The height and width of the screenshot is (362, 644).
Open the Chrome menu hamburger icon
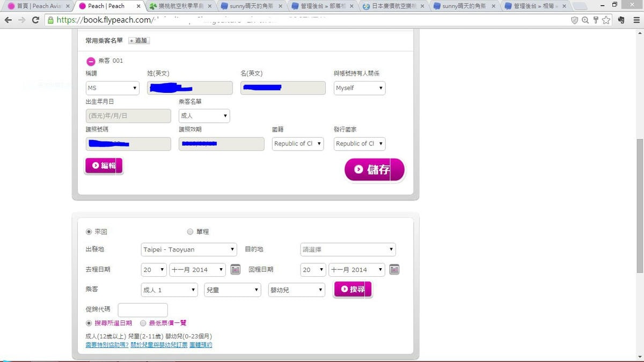[x=636, y=20]
